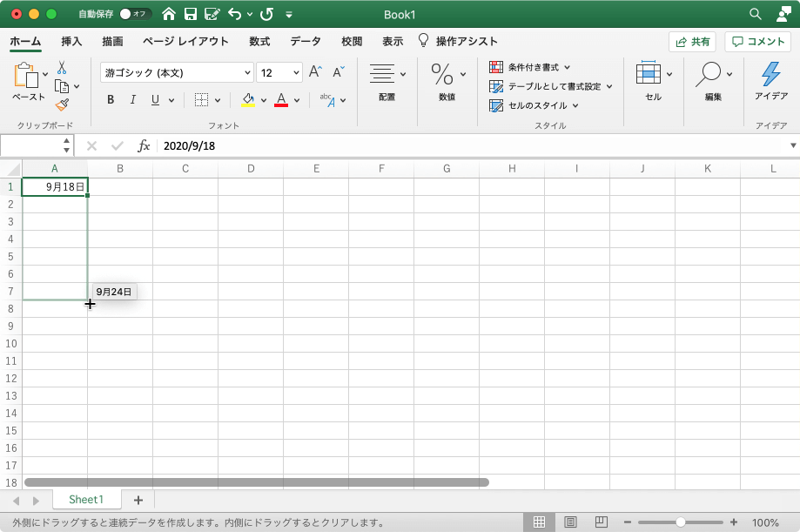Open the font size 12 dropdown
This screenshot has height=532, width=800.
pyautogui.click(x=296, y=72)
